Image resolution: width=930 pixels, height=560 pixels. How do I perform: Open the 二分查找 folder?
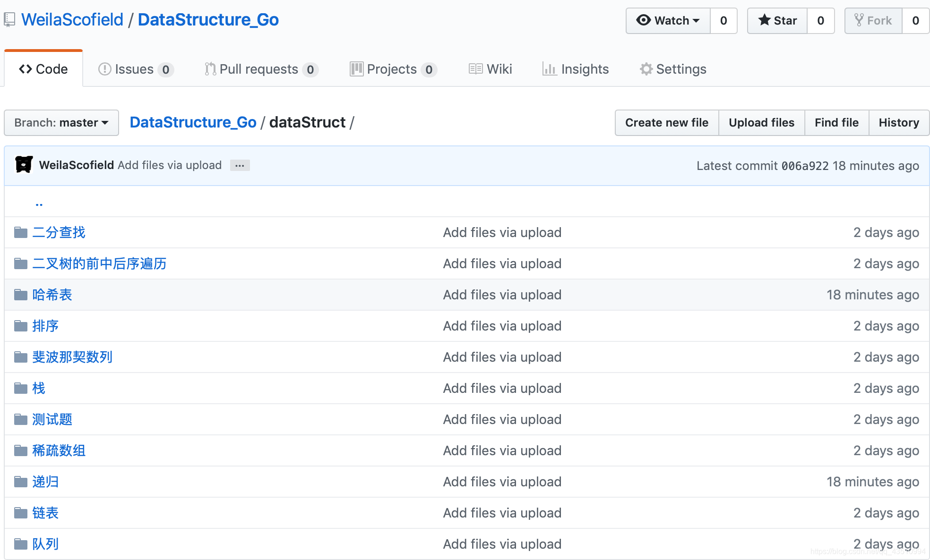tap(59, 232)
